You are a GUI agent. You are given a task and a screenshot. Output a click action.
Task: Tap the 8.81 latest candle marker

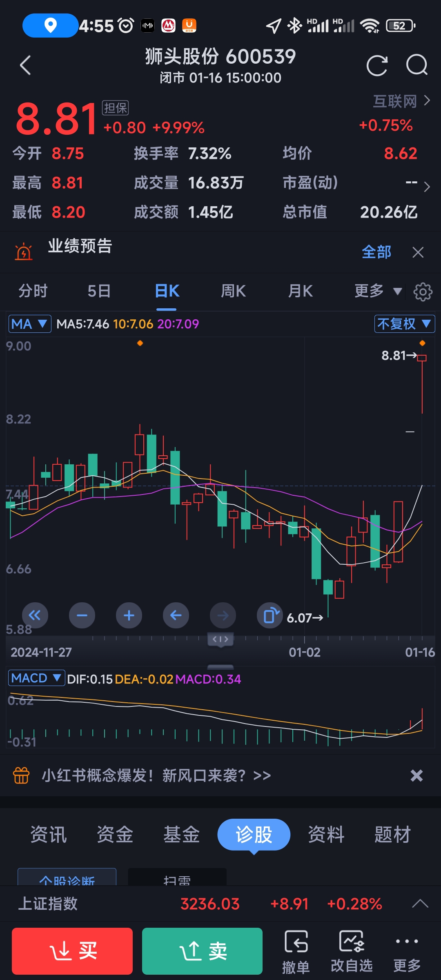tap(399, 356)
